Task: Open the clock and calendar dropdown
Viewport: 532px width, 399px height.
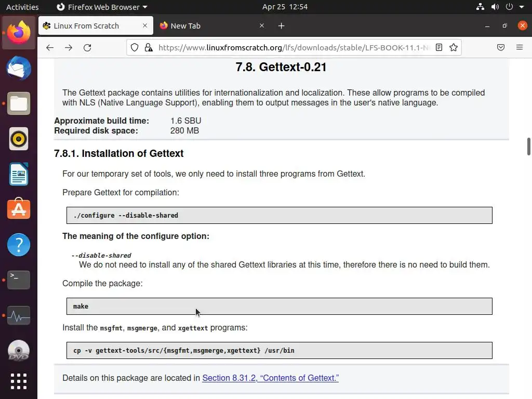Action: (285, 7)
